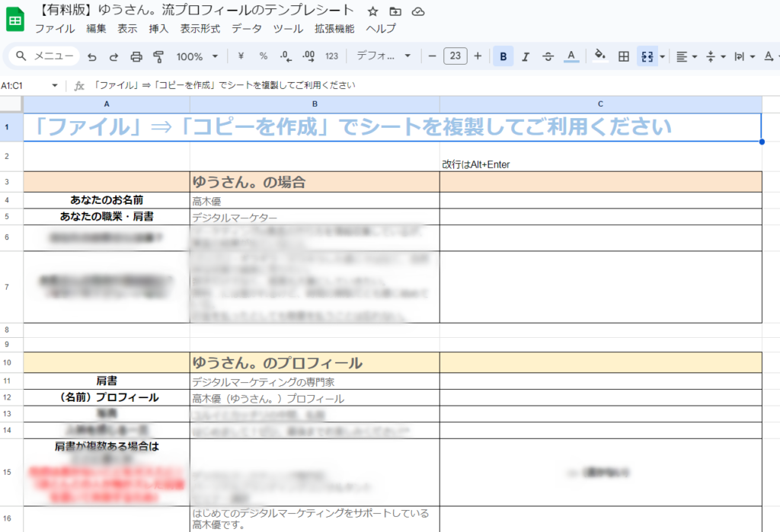Click the undo arrow icon
This screenshot has height=532, width=780.
click(x=92, y=56)
